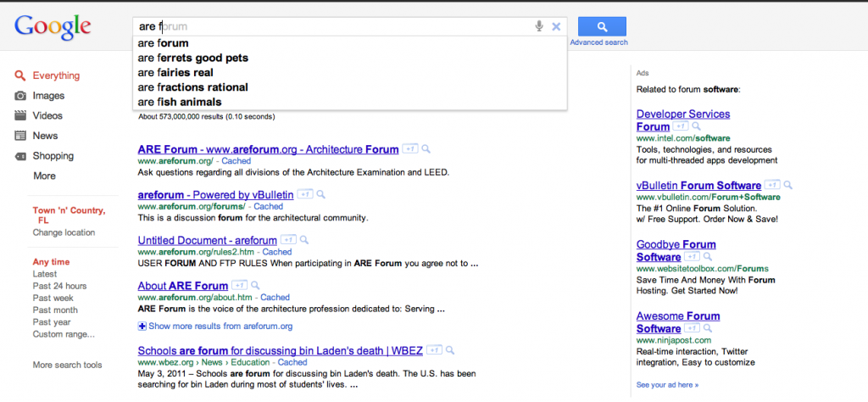This screenshot has height=402, width=868.
Task: Open Schools are forum WBEZ article
Action: (x=280, y=350)
